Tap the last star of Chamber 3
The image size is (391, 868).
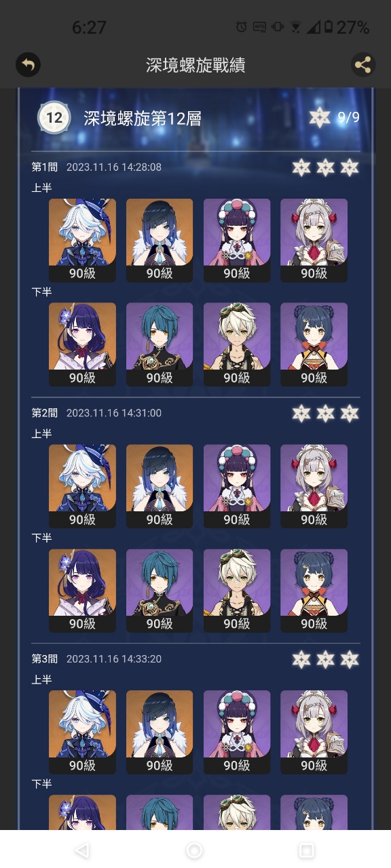coord(350,659)
